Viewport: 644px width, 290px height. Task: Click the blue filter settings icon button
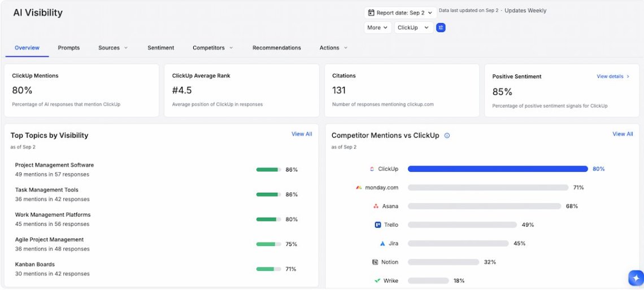tap(441, 28)
